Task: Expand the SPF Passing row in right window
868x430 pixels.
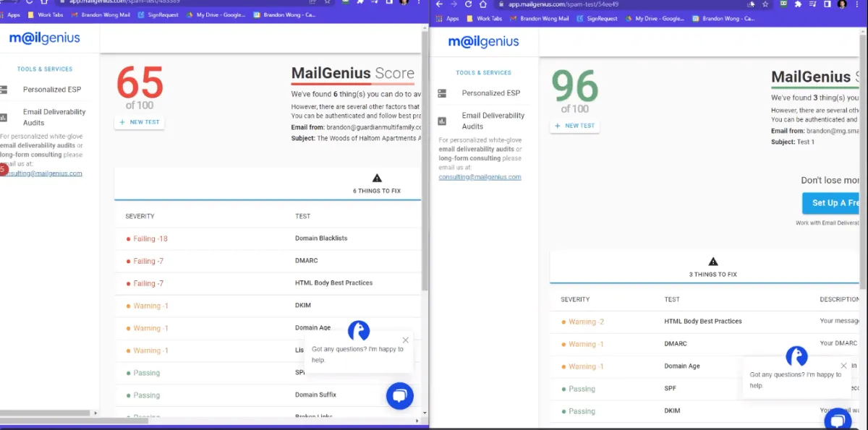Action: 706,389
